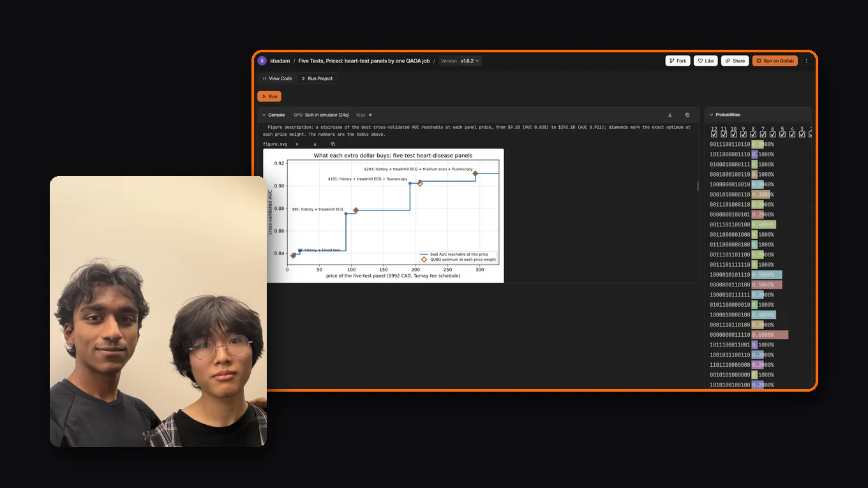Fork this project

point(678,61)
